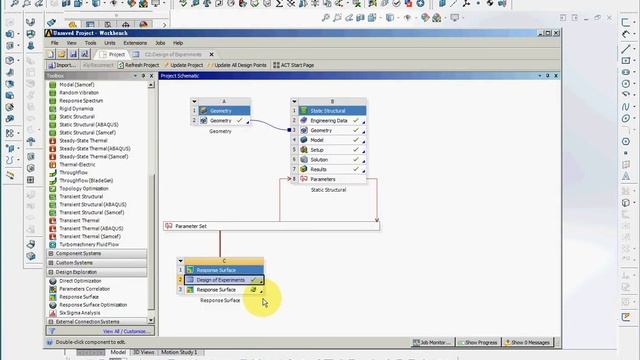Select Throughflow (BladeGen) icon in Toolbox

pos(53,180)
